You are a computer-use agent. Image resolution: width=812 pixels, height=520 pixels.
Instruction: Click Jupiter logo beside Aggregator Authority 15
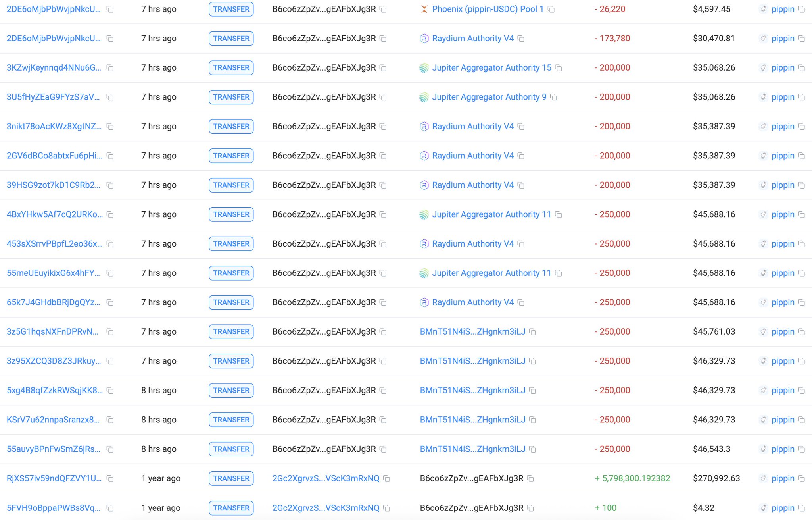[x=424, y=68]
